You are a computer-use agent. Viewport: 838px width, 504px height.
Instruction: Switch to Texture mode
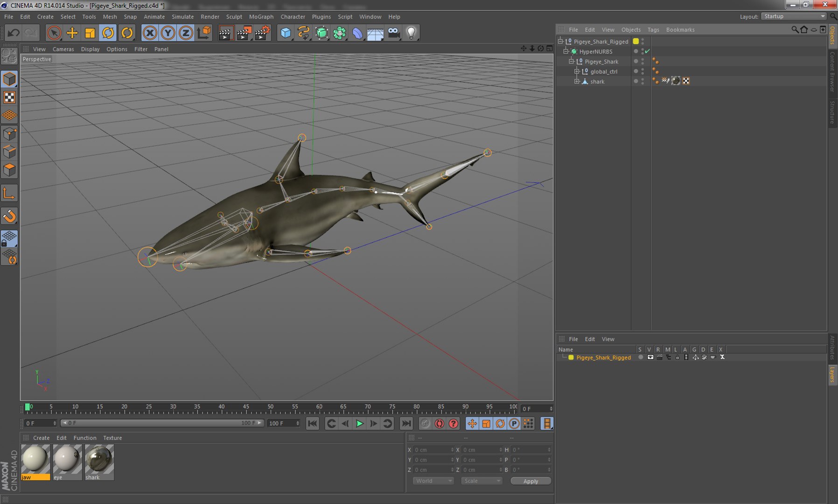click(9, 97)
